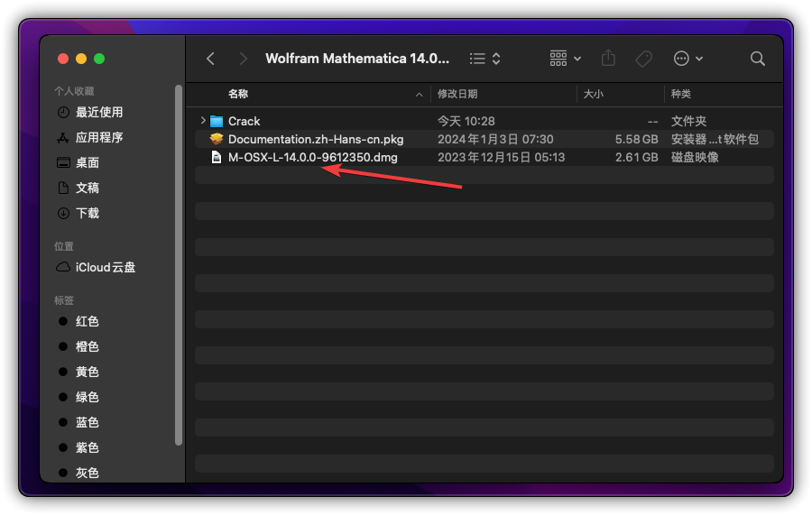The width and height of the screenshot is (812, 515).
Task: Open the more actions ellipsis menu
Action: click(688, 59)
